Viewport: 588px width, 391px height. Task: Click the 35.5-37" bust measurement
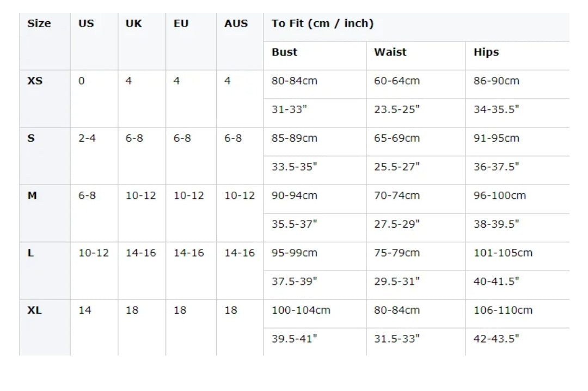point(295,224)
